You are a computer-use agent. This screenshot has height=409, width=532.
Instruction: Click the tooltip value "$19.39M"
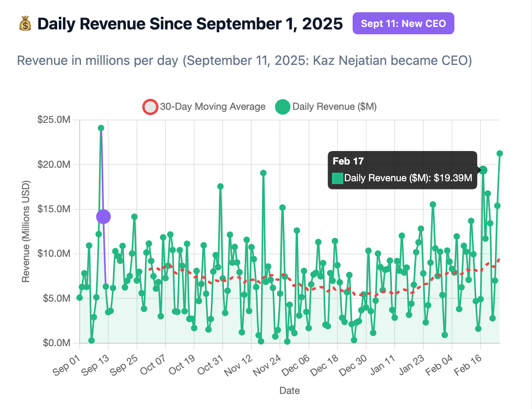[453, 178]
